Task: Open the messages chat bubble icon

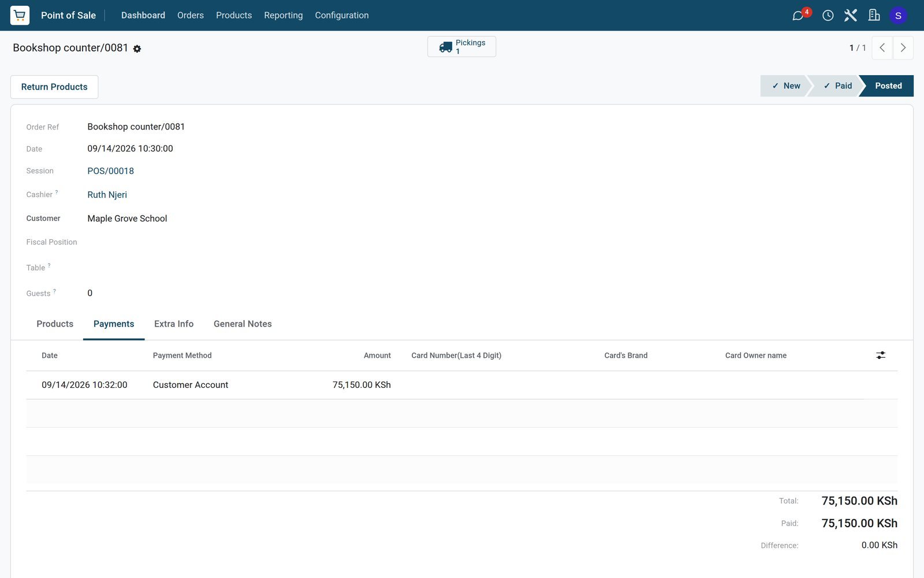Action: coord(798,16)
